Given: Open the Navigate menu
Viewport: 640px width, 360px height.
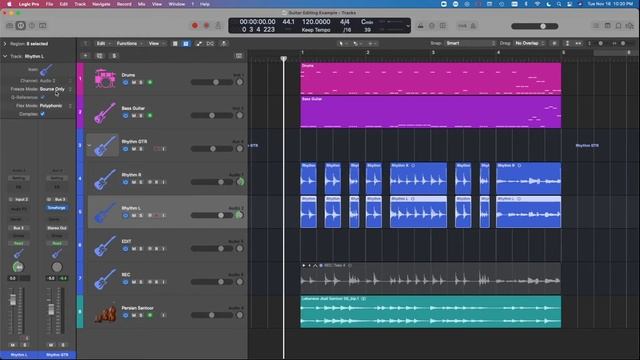Looking at the screenshot, I should pyautogui.click(x=101, y=4).
